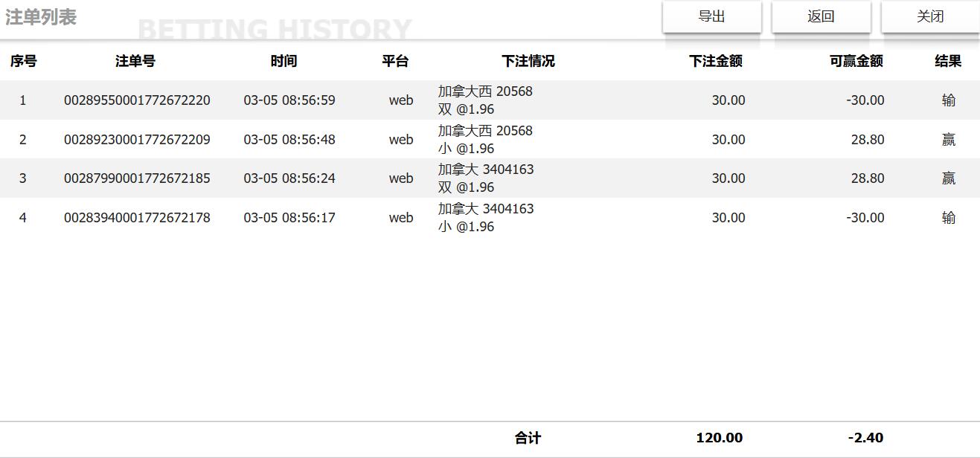The width and height of the screenshot is (980, 458).
Task: Click the -2.40 total winnings value
Action: [867, 438]
